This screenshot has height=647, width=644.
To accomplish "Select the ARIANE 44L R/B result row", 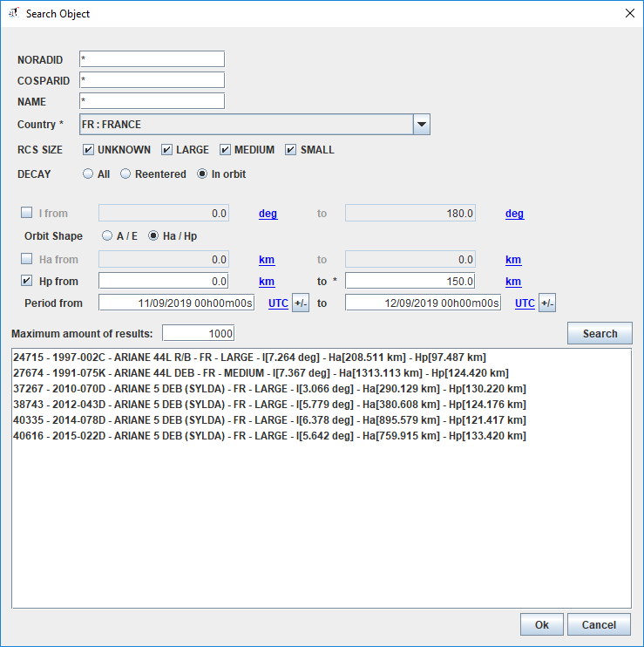I will 248,358.
